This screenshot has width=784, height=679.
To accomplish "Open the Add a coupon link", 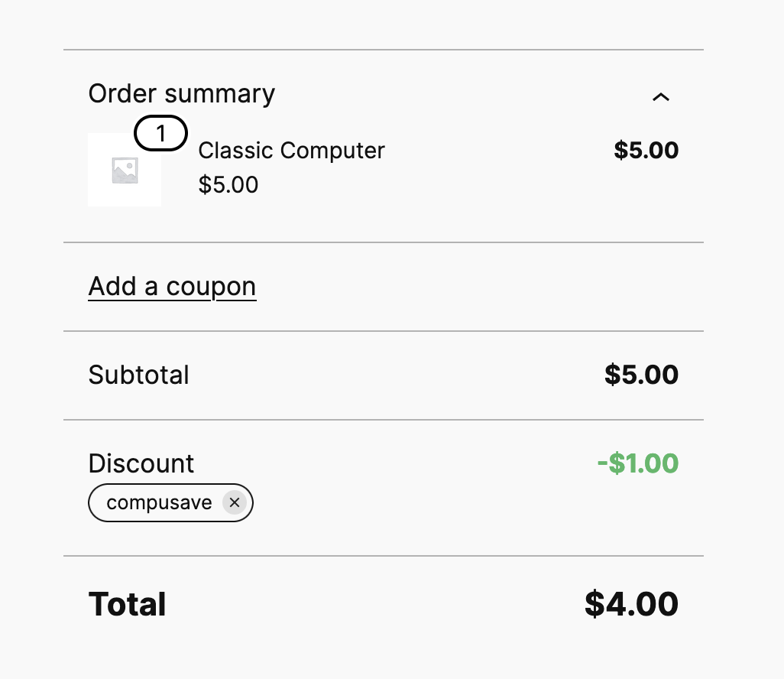I will click(172, 285).
